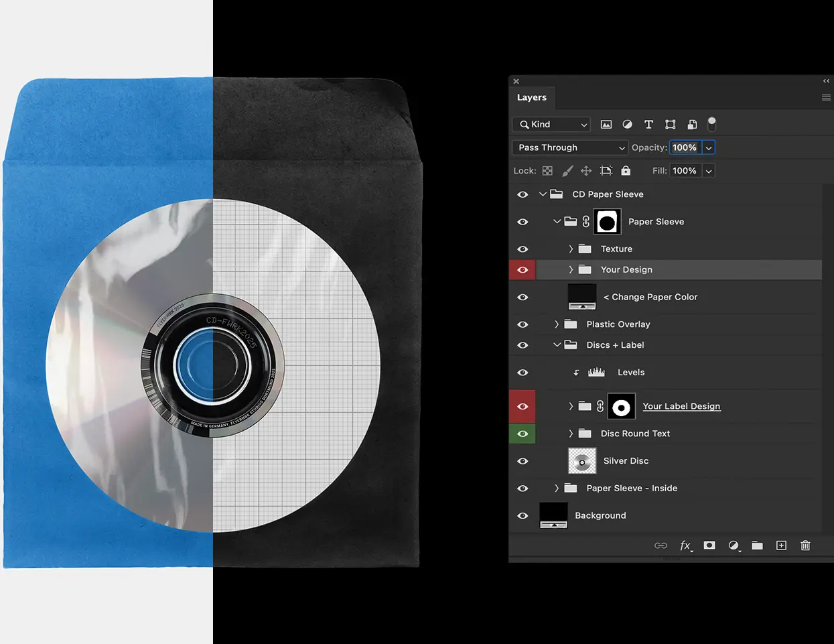Hide the Silver Disc layer
This screenshot has height=644, width=834.
(523, 461)
